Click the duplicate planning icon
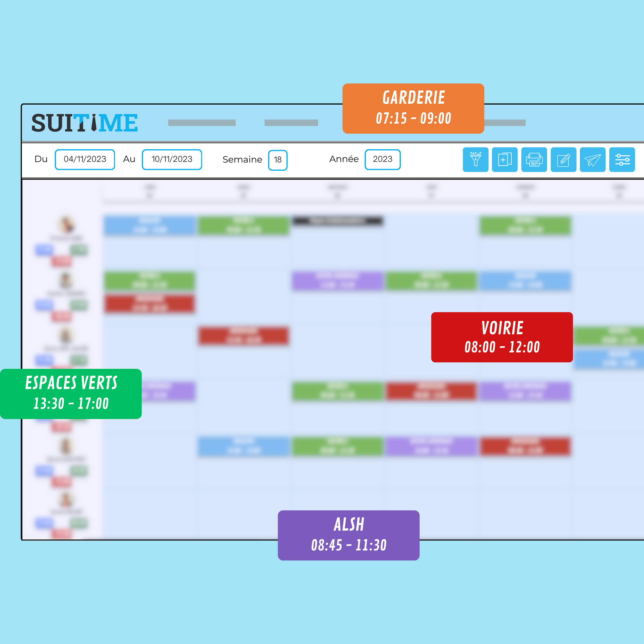This screenshot has width=644, height=644. point(505,160)
